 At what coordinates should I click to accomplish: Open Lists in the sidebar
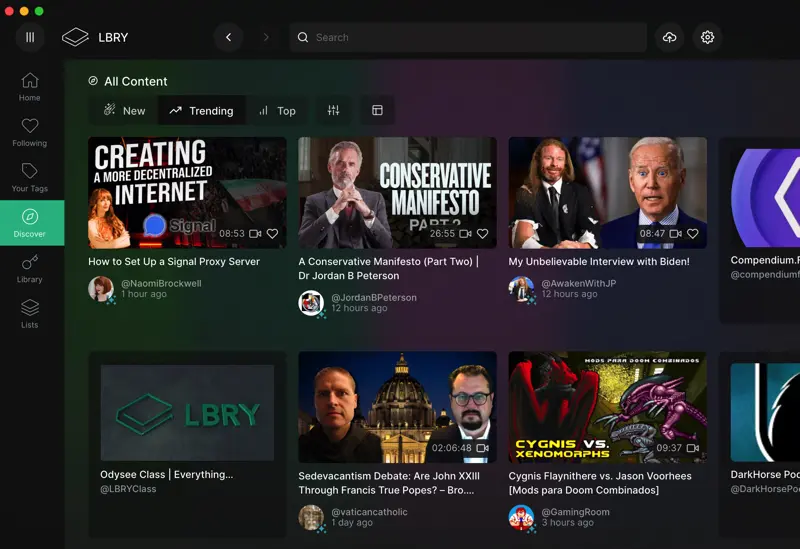click(30, 314)
